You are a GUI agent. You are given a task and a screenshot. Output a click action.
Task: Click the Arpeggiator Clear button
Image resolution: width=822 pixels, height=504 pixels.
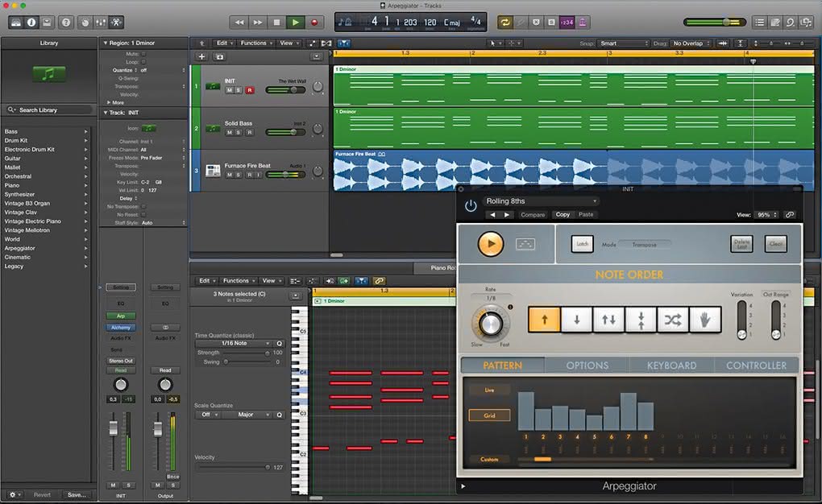(x=776, y=244)
